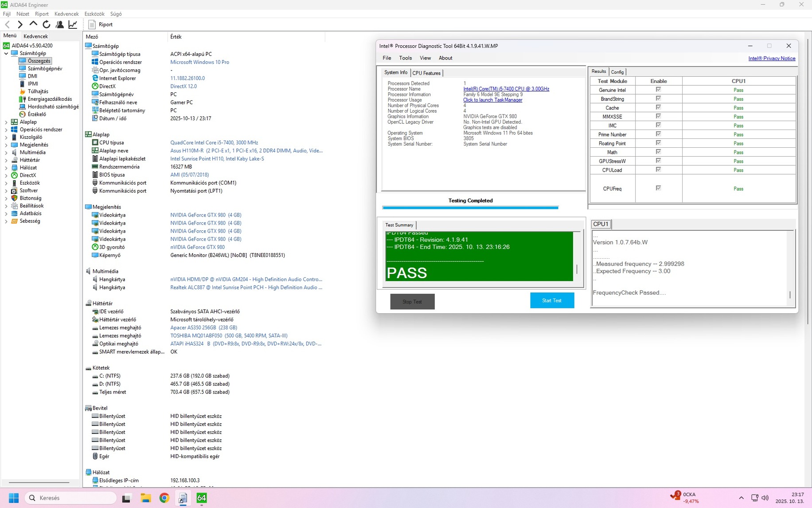Expand the Kiszolgáló tree node
The height and width of the screenshot is (508, 812).
[6, 137]
